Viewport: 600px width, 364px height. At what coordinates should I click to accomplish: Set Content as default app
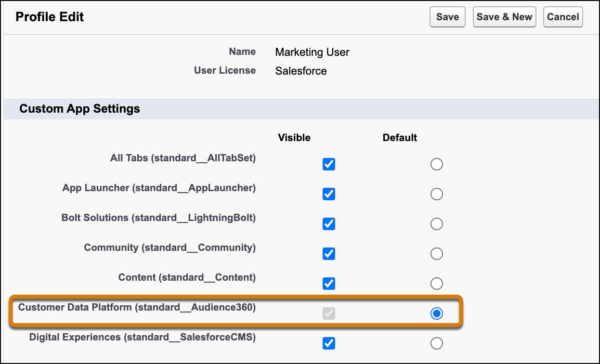[x=437, y=284]
